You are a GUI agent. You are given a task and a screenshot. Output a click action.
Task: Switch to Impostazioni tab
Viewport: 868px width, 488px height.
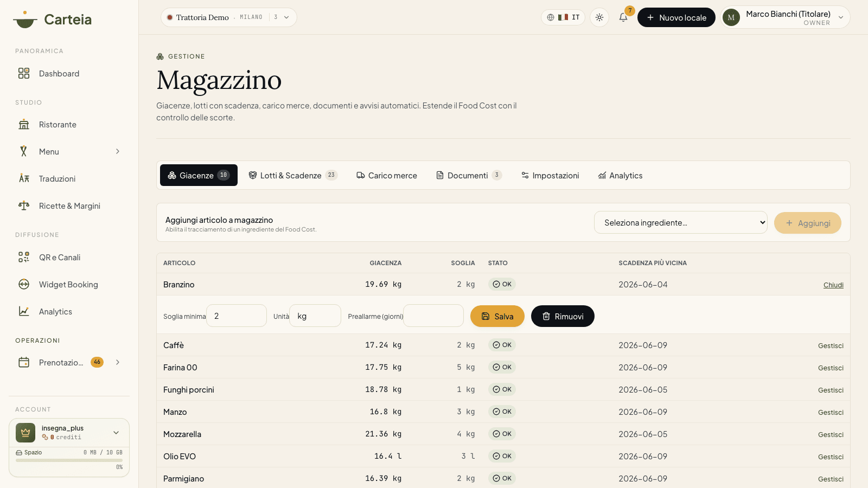click(550, 175)
